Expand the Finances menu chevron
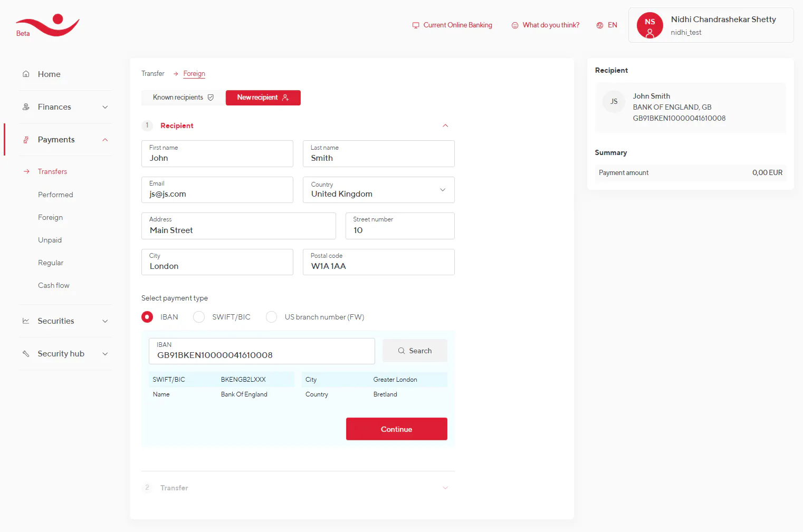803x532 pixels. pos(105,107)
